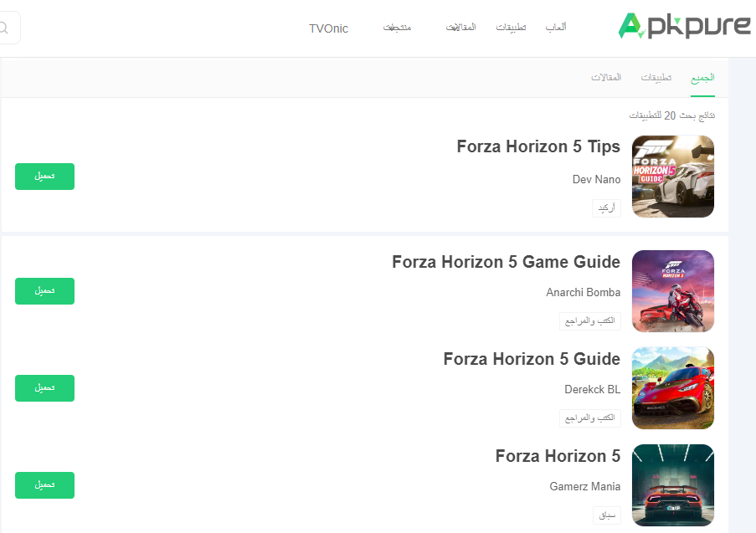This screenshot has width=756, height=533.
Task: Download Forza Horizon 5 Tips
Action: pos(45,177)
